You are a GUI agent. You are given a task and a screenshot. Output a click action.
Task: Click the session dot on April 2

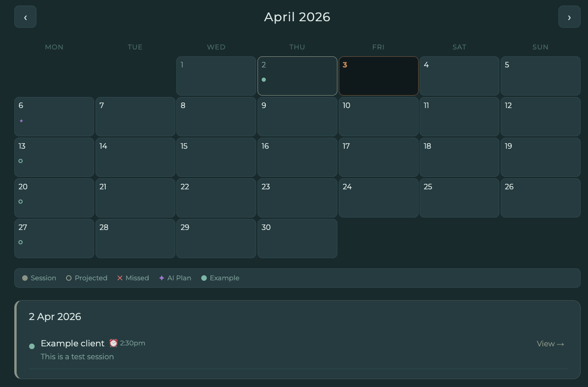pyautogui.click(x=264, y=79)
